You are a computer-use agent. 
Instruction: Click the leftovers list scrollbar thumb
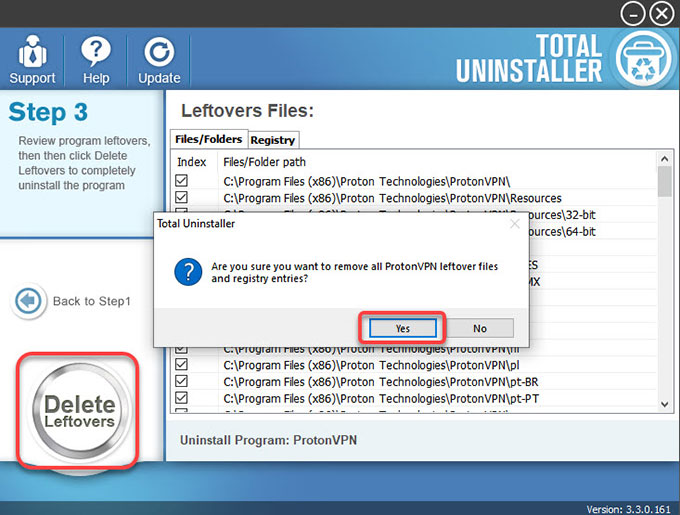point(664,182)
